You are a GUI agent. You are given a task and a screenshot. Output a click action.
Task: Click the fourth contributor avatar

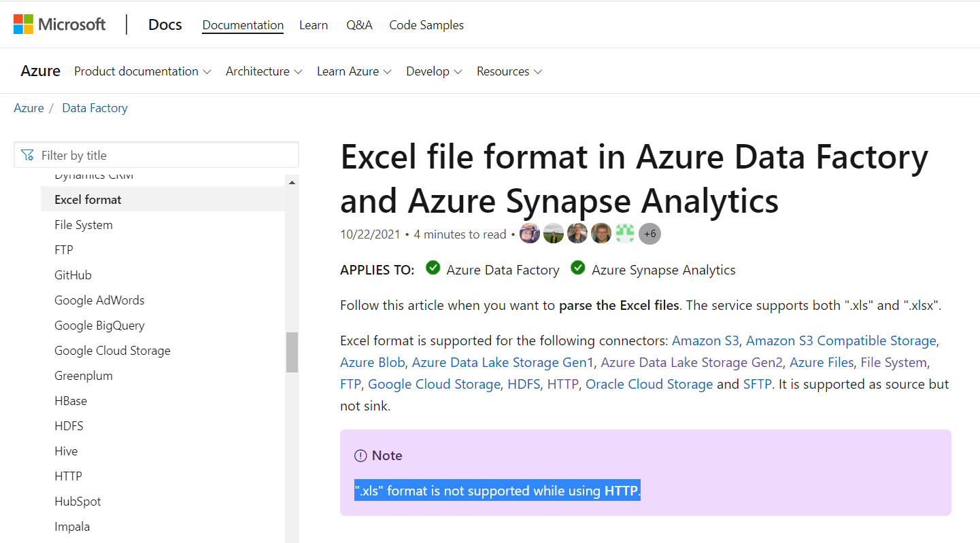click(601, 234)
